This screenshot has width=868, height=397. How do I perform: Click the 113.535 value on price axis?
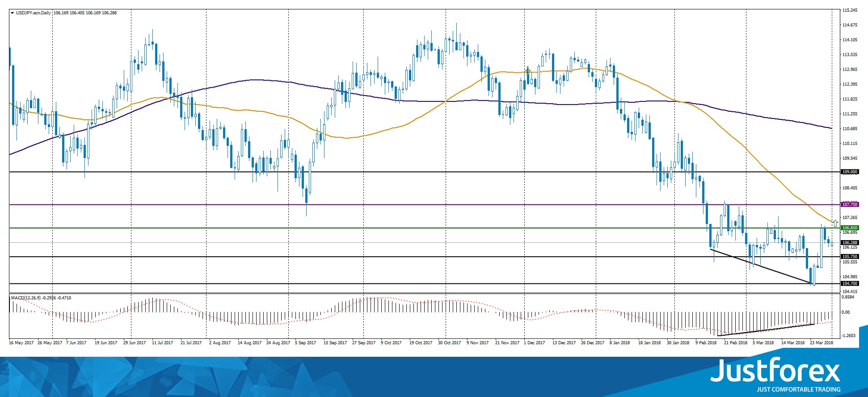pos(850,55)
